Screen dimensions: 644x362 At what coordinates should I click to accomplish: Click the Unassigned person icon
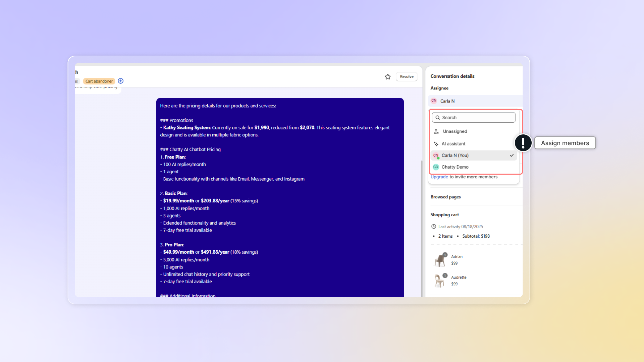(436, 131)
